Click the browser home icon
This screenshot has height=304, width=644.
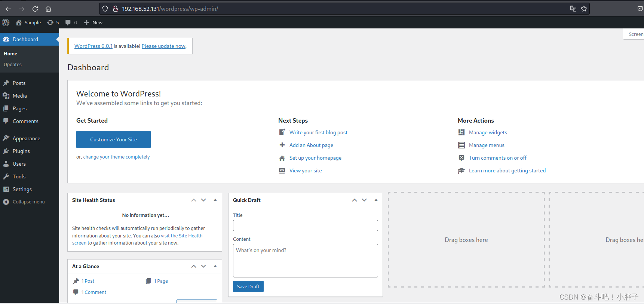tap(48, 9)
